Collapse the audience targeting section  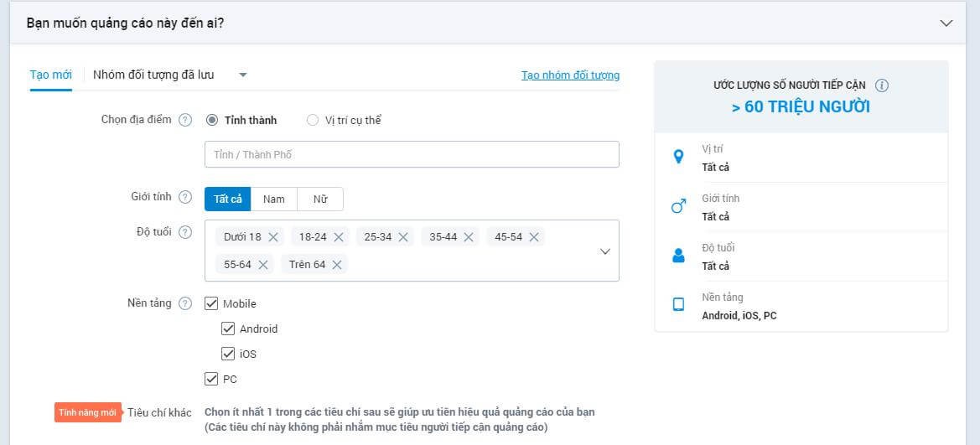[x=946, y=23]
